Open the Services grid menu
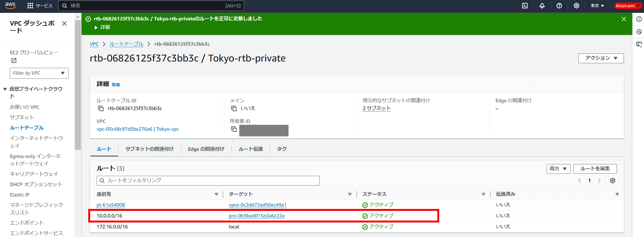Viewport: 644px width, 237px height. click(30, 6)
